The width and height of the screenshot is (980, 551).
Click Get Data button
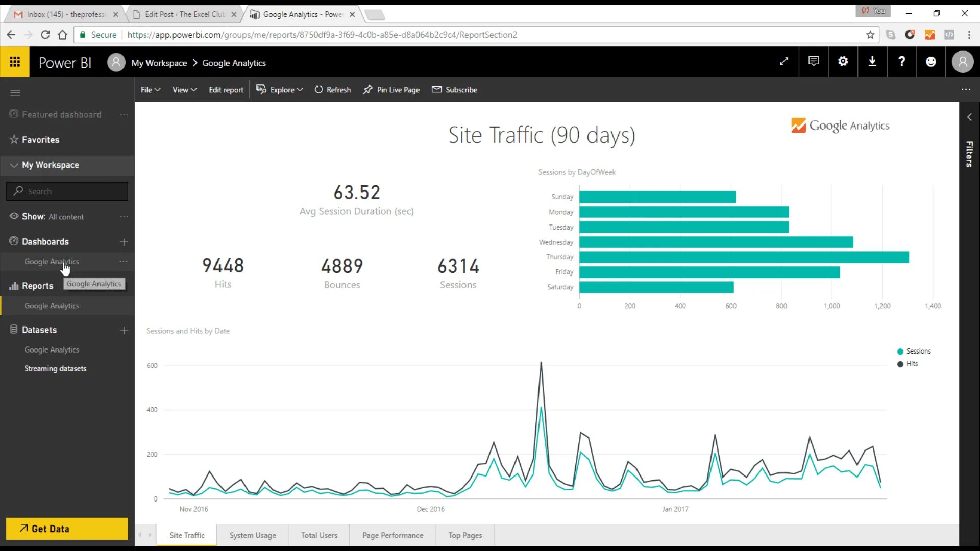67,529
